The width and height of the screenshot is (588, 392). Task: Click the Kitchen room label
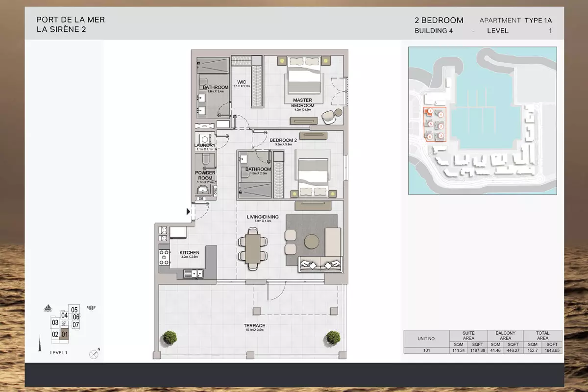click(189, 253)
